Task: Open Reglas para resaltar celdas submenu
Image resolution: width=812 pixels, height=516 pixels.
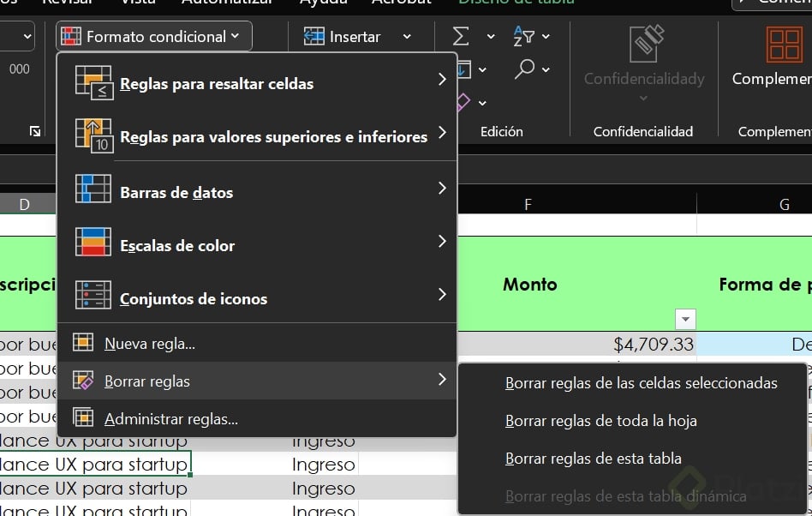Action: pos(257,81)
